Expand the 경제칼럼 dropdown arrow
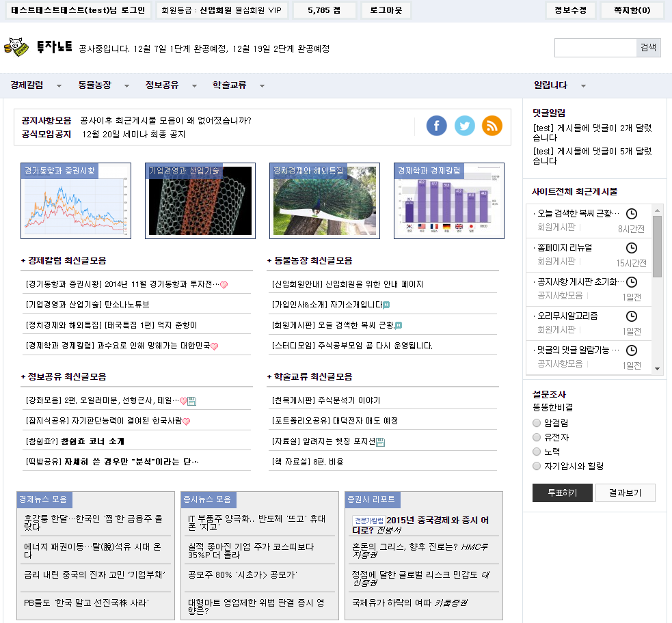 (59, 86)
